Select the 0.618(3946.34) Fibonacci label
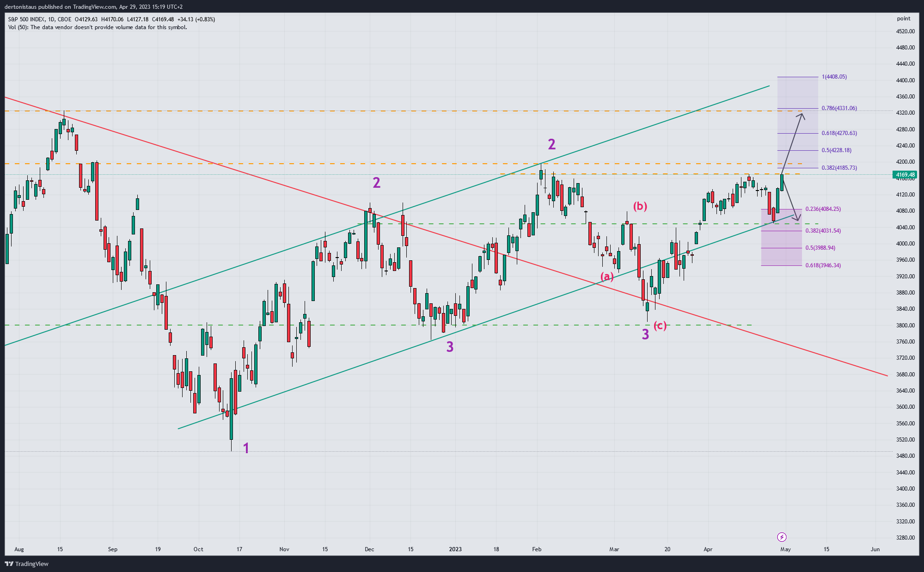 pos(823,265)
